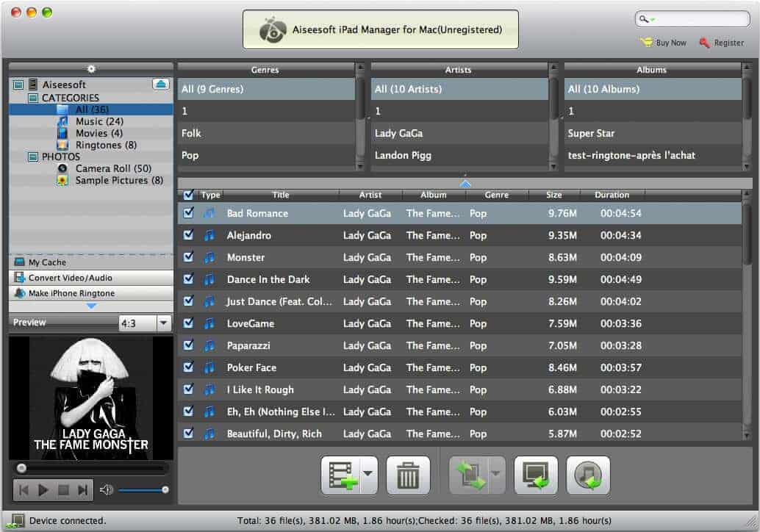
Task: Select Landon Pigg in the Artists list
Action: [459, 156]
